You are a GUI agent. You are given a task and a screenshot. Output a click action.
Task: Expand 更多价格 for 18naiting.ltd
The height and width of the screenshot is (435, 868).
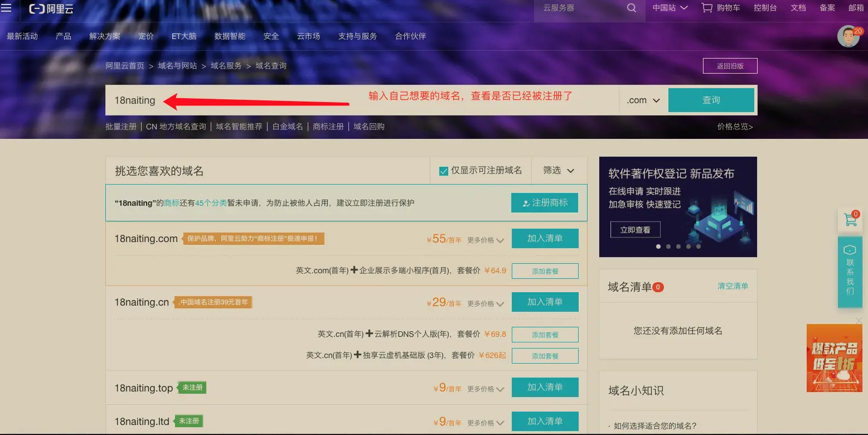486,423
